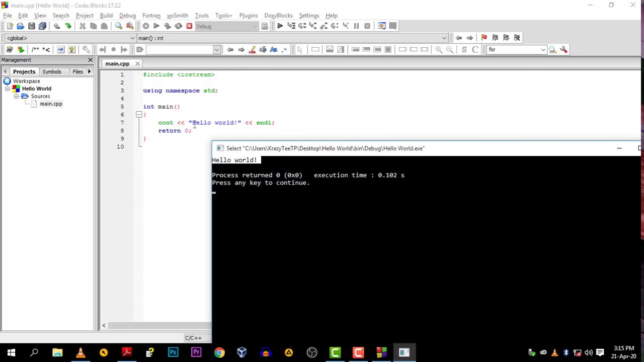This screenshot has height=362, width=644.
Task: Click the red Toggle bookmark flag icon
Action: point(484,38)
